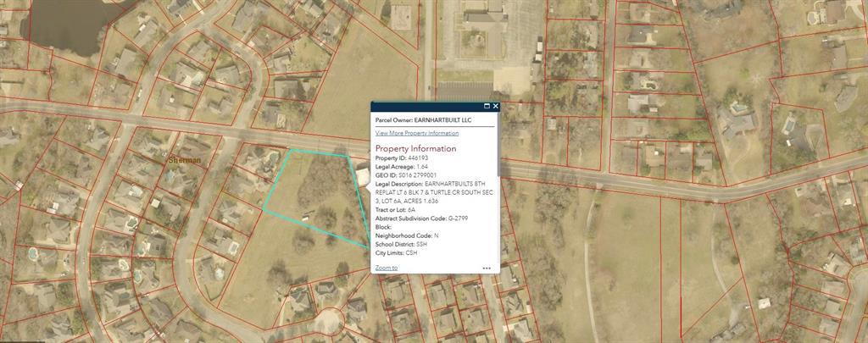The image size is (868, 343).
Task: Close the parcel info popup
Action: tap(496, 107)
